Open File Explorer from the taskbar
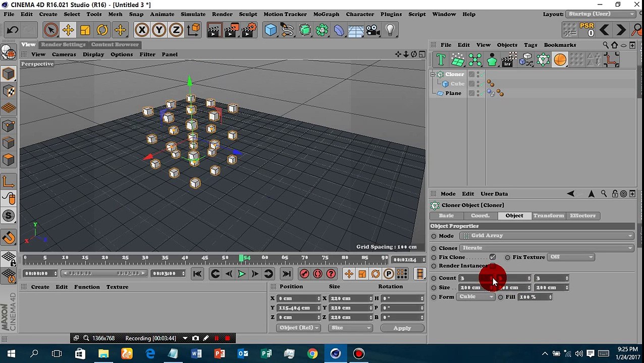The height and width of the screenshot is (363, 644). tap(103, 353)
